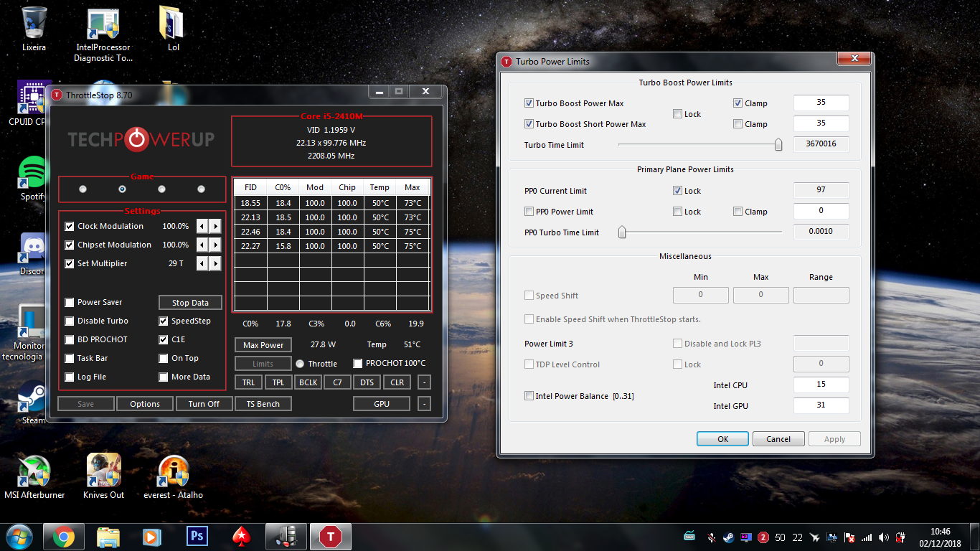Toggle the SpeedStep checkbox

pyautogui.click(x=164, y=321)
